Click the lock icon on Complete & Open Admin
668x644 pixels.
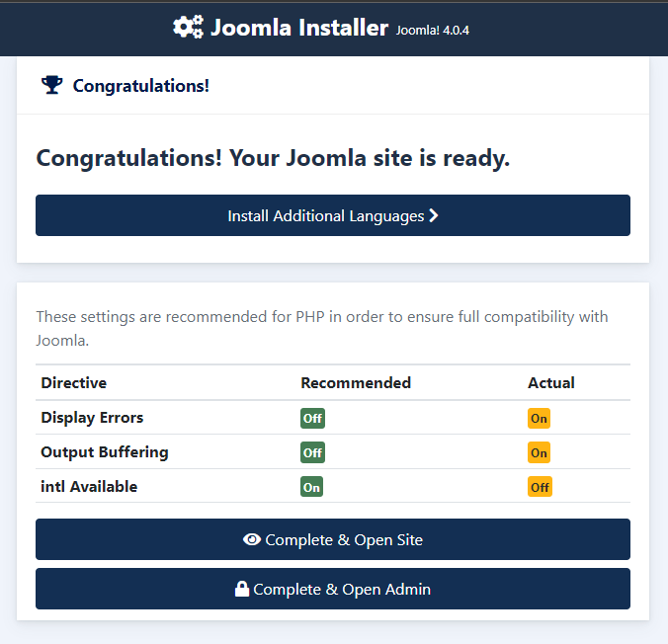click(242, 589)
